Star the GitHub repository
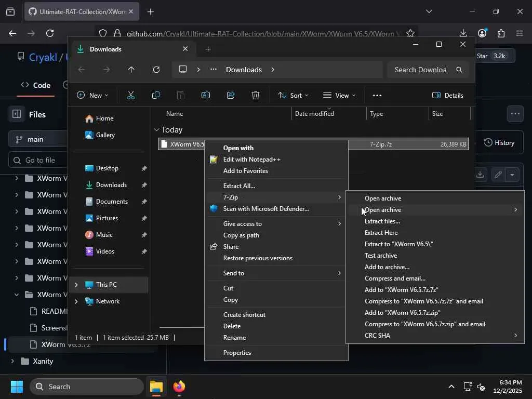Screen dimensions: 532x399 pos(482,56)
